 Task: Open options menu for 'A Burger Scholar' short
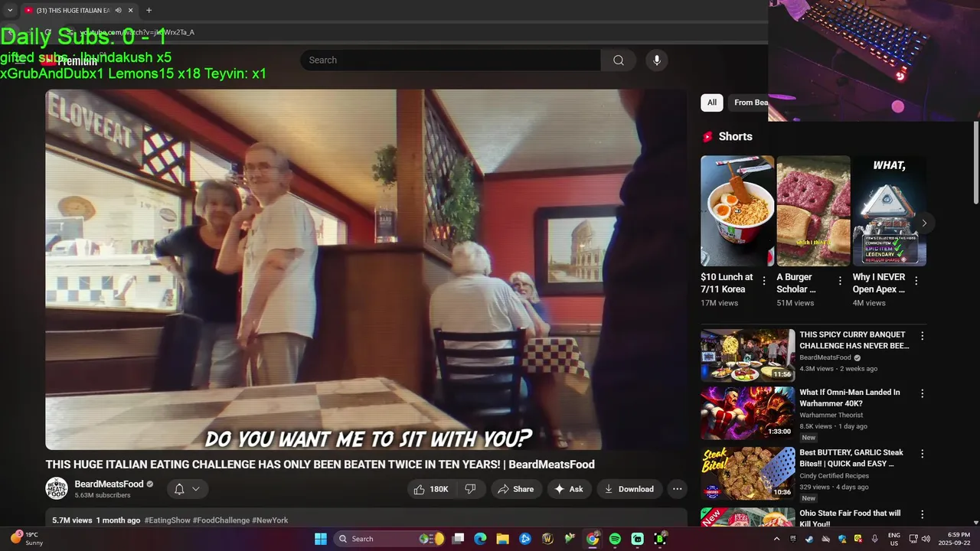(x=840, y=281)
